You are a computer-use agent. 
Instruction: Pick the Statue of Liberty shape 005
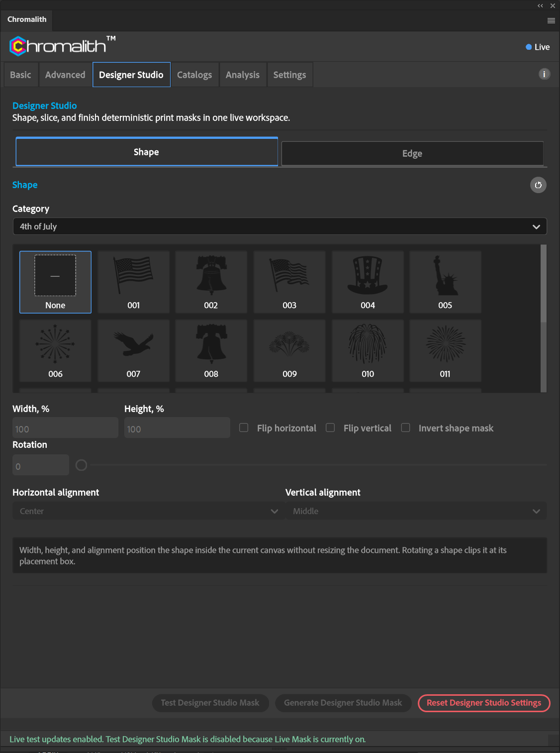[x=446, y=282]
